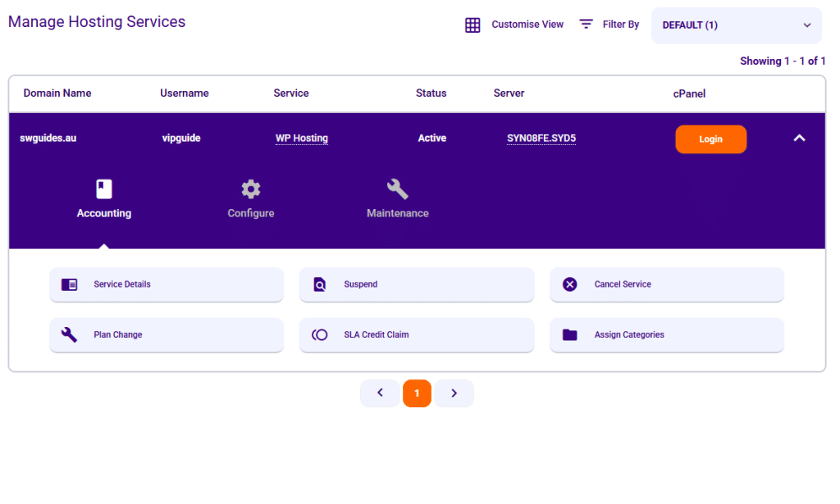Screen dimensions: 840x504
Task: Open Filter By options via the funnel icon
Action: tap(586, 24)
